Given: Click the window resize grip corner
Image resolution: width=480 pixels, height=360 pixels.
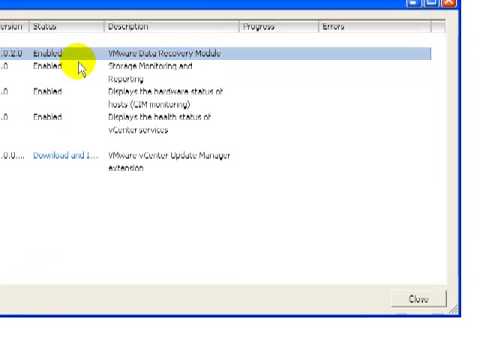Looking at the screenshot, I should 453,310.
